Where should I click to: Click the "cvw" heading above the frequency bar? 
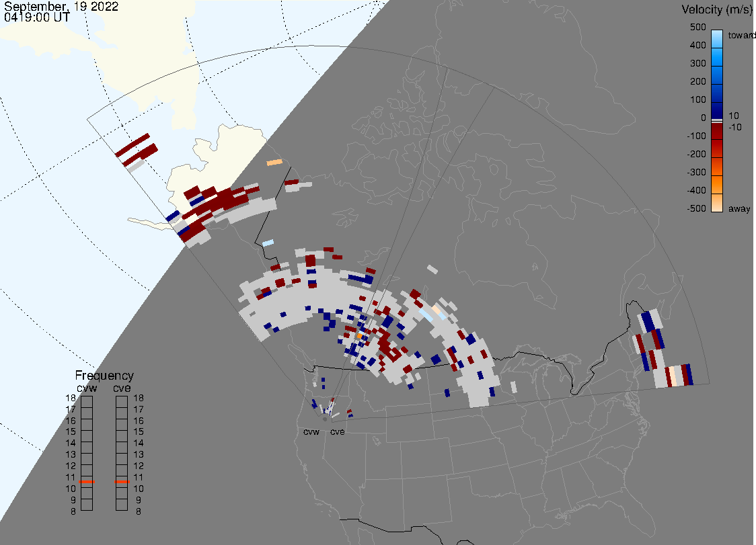click(x=87, y=388)
